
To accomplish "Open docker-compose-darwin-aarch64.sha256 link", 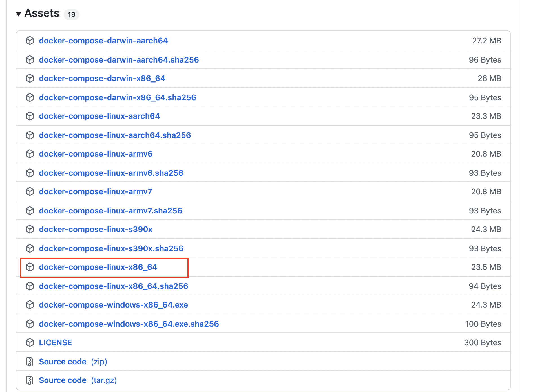I will pos(119,60).
